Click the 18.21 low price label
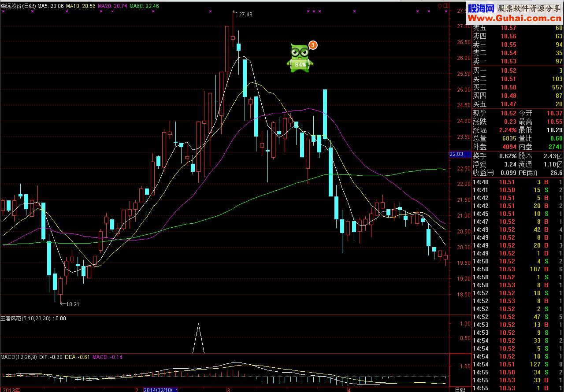The width and height of the screenshot is (564, 392). click(73, 304)
